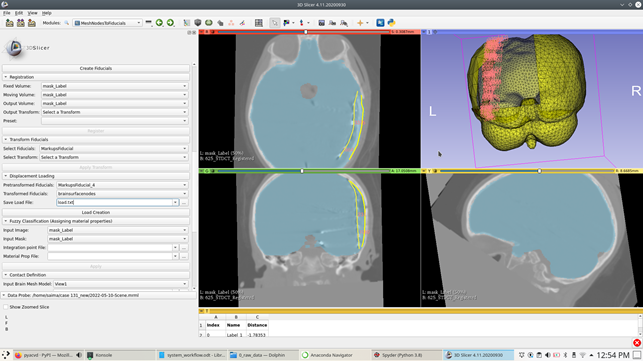The image size is (643, 361).
Task: Click the green slice offset slider
Action: click(x=303, y=171)
